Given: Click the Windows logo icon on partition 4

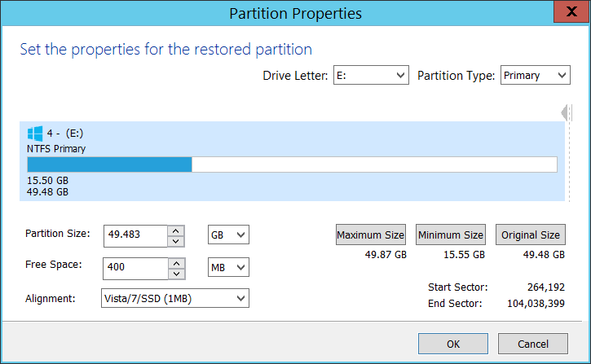Looking at the screenshot, I should pos(35,134).
